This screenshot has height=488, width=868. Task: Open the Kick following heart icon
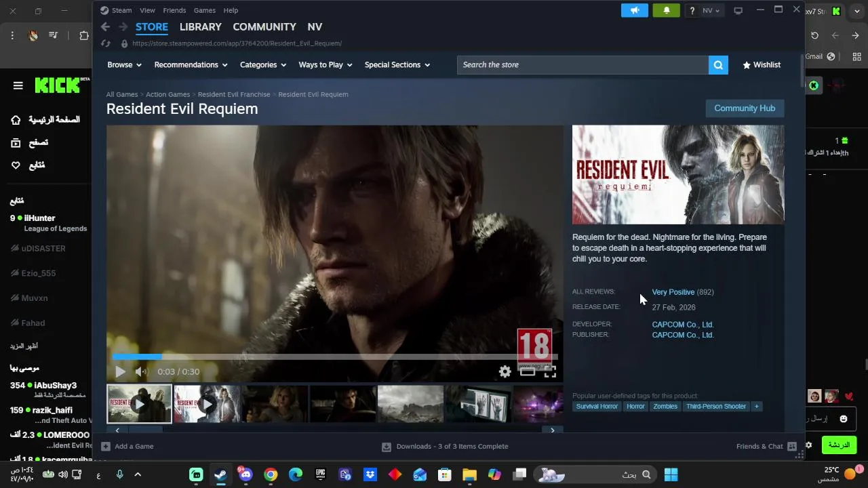point(16,165)
